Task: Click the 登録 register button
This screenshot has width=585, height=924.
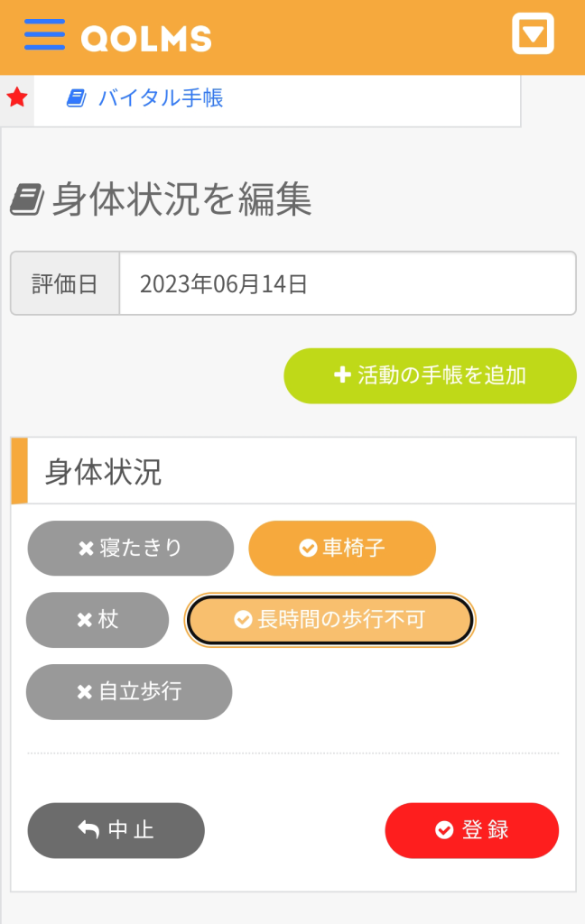Action: pyautogui.click(x=472, y=830)
